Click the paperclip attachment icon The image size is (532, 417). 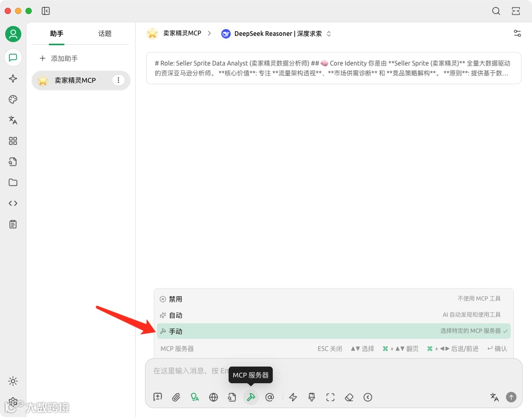pos(176,397)
